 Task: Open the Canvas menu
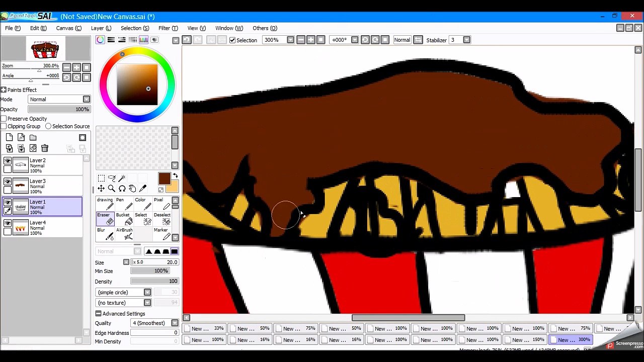coord(68,28)
